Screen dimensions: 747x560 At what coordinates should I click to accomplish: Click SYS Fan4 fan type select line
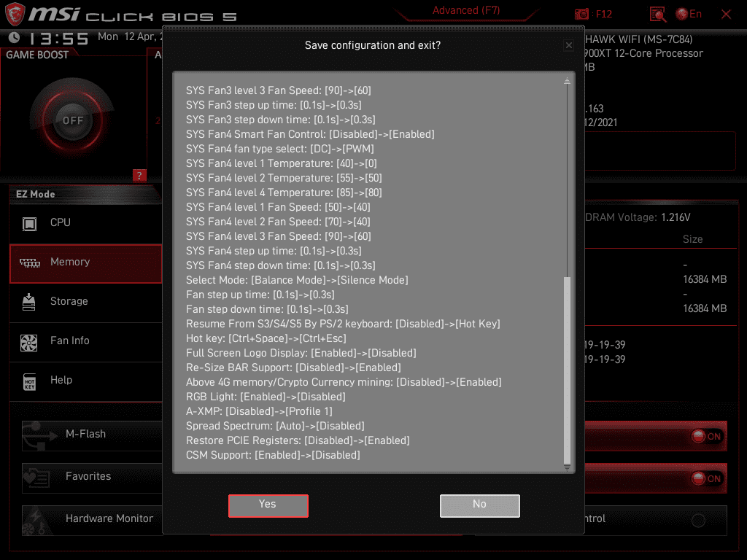coord(280,149)
